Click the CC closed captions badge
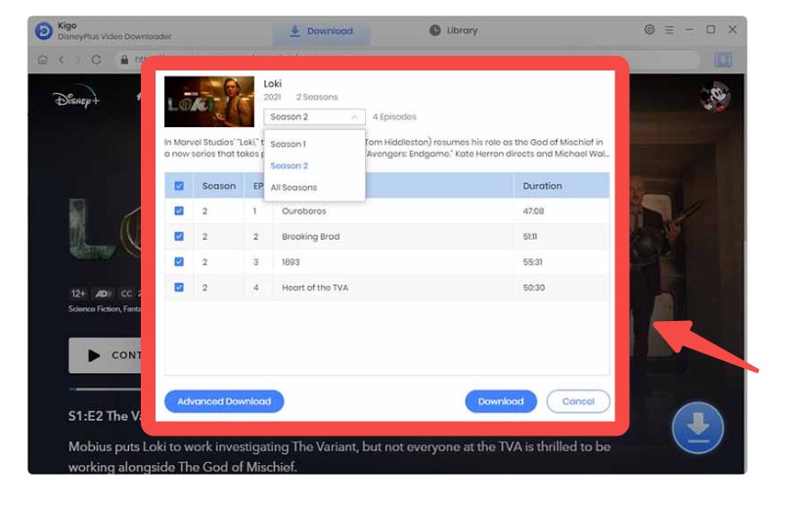The image size is (812, 507). 126,294
